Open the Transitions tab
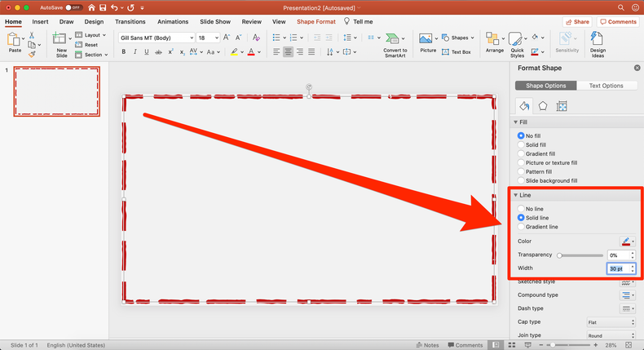The height and width of the screenshot is (350, 644). click(130, 22)
